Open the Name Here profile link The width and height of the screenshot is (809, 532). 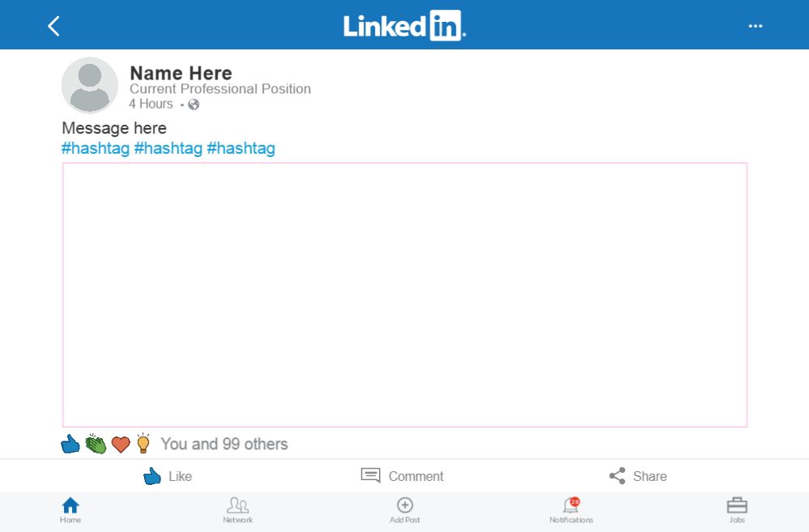181,73
